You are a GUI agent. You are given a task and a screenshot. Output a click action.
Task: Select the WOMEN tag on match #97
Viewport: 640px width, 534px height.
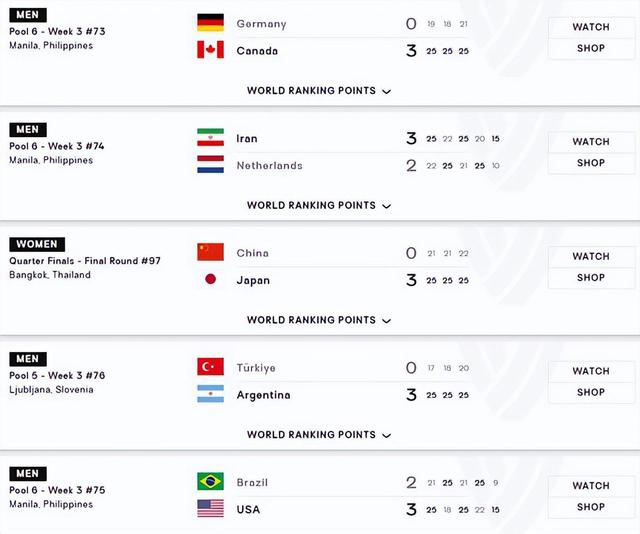point(37,244)
